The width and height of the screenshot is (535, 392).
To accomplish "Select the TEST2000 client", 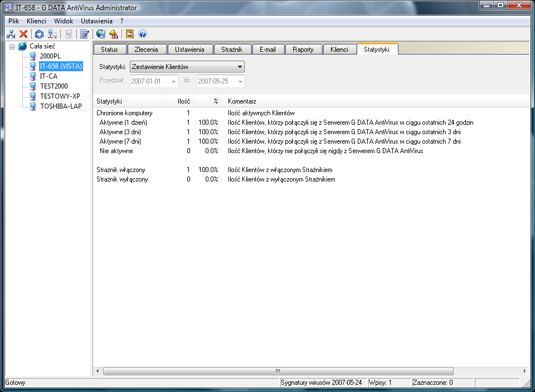I will [x=54, y=86].
